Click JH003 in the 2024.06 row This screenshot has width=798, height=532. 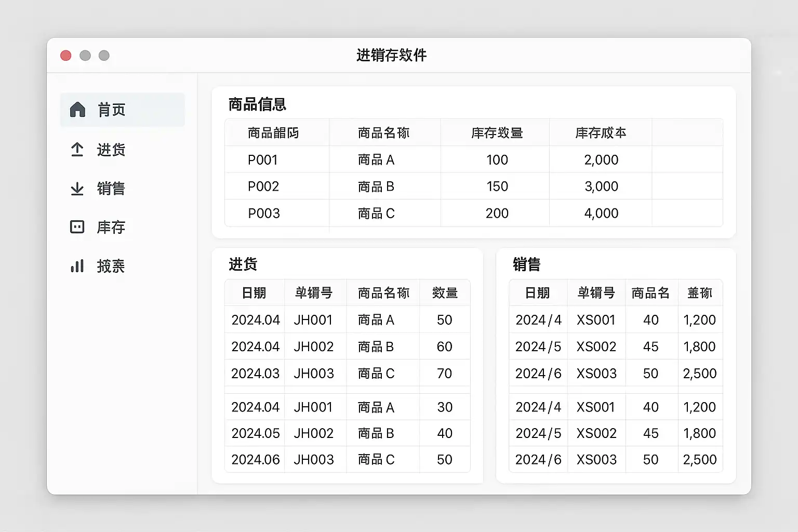point(314,460)
